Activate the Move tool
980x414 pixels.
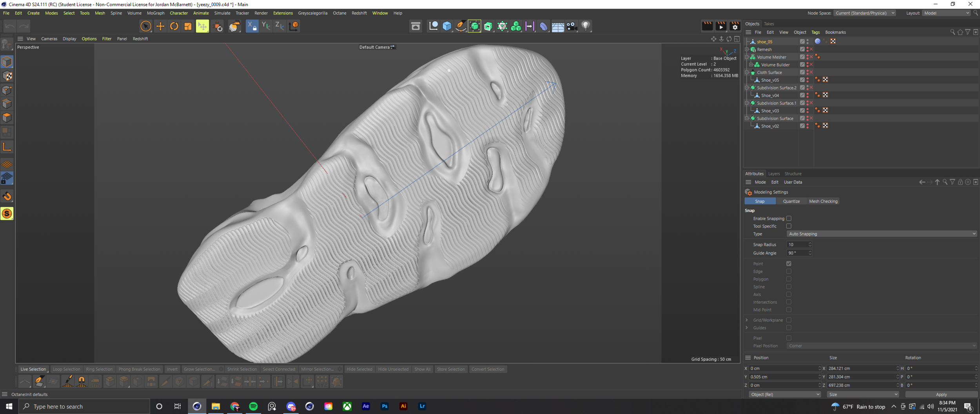160,26
